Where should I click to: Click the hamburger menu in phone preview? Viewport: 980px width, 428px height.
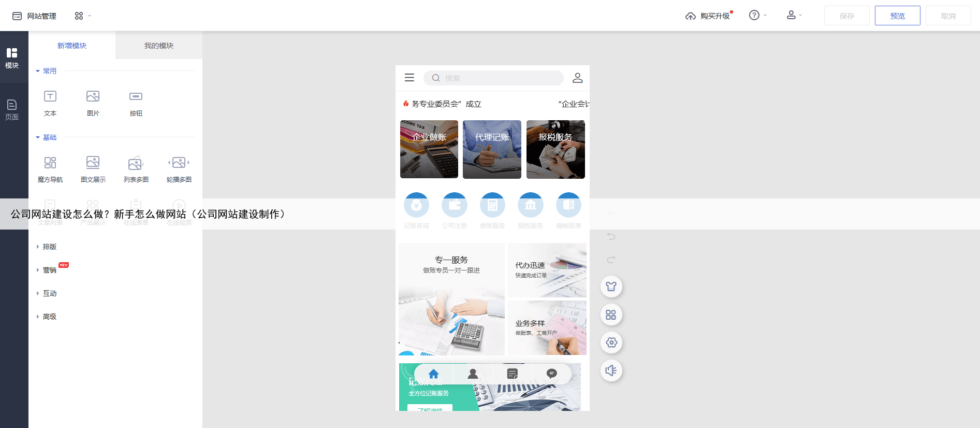click(409, 78)
